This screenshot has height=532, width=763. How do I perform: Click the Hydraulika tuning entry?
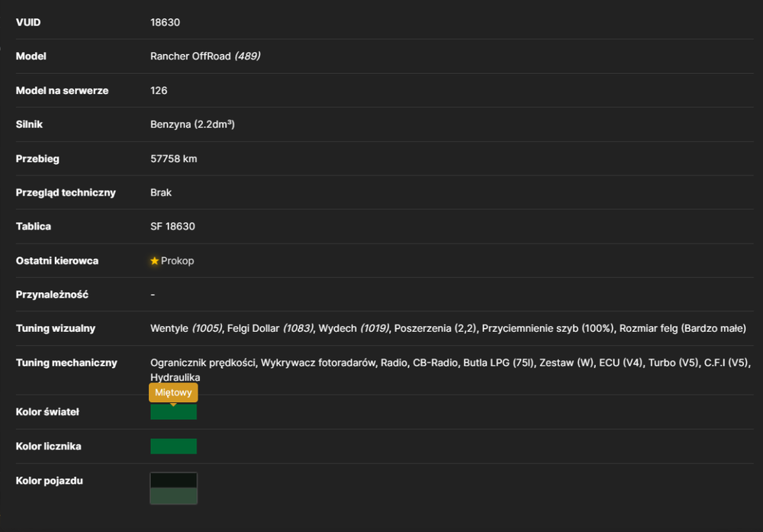tap(175, 377)
